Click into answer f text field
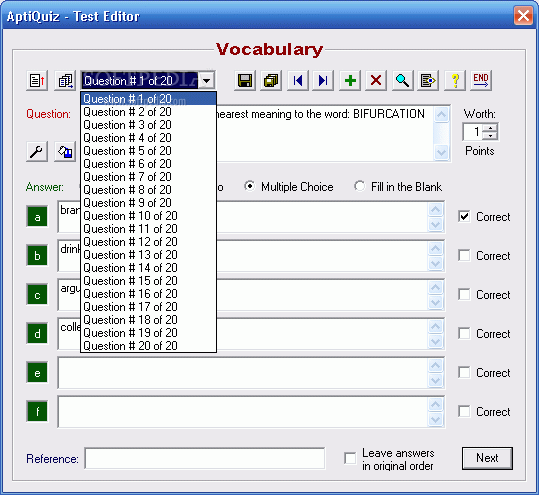 point(243,411)
